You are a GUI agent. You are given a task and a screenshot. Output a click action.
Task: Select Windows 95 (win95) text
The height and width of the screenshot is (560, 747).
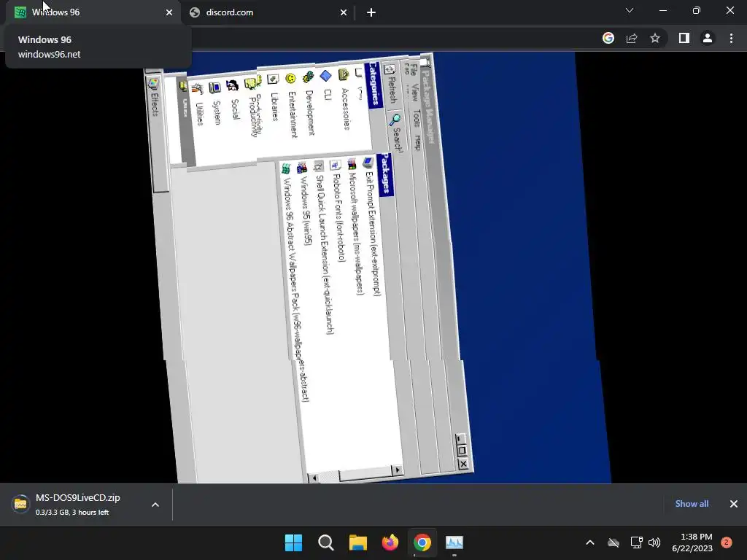[x=306, y=211]
